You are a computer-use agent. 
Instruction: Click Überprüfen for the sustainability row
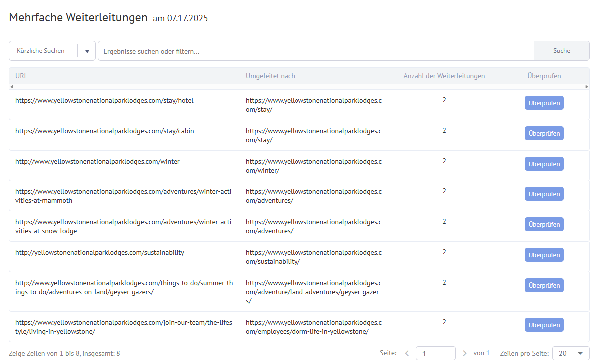[x=544, y=255]
